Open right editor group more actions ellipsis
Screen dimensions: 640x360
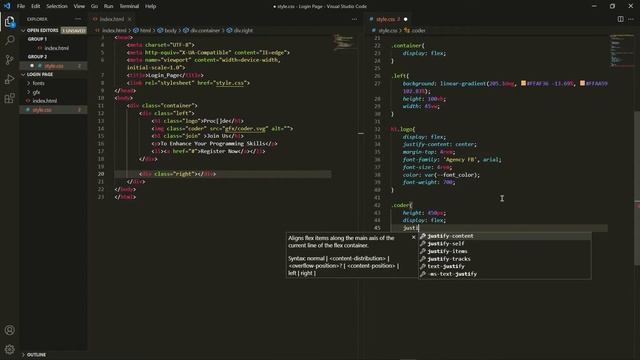pos(631,19)
